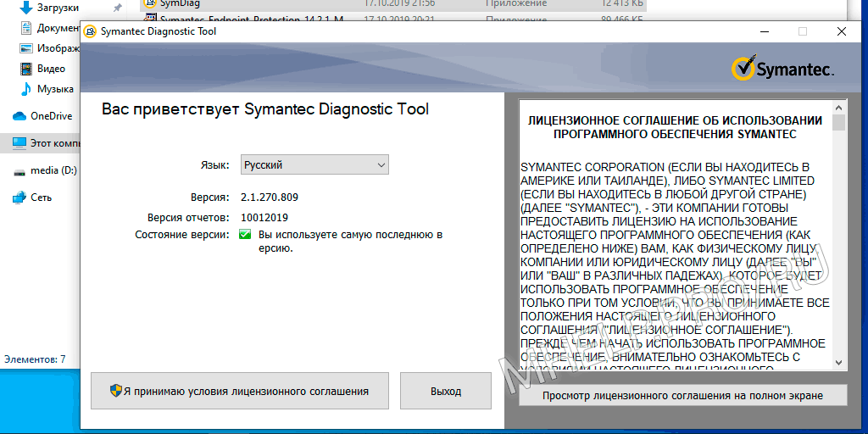Click the Выход exit button
Image resolution: width=868 pixels, height=434 pixels.
point(446,391)
